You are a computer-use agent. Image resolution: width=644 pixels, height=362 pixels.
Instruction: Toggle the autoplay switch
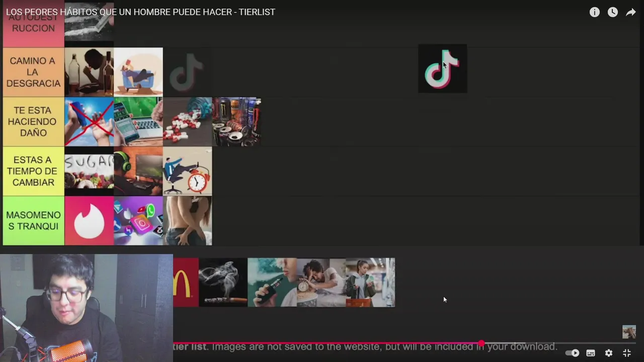click(573, 353)
